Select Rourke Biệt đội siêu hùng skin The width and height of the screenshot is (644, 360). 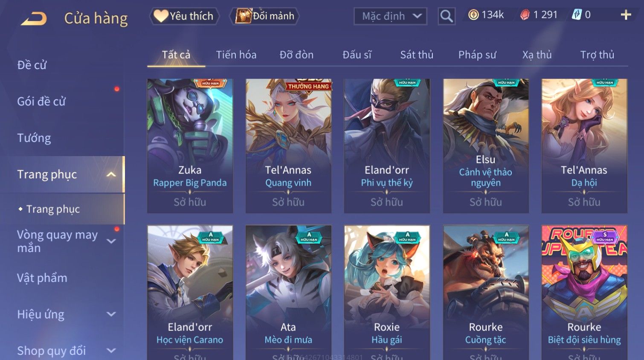click(584, 292)
